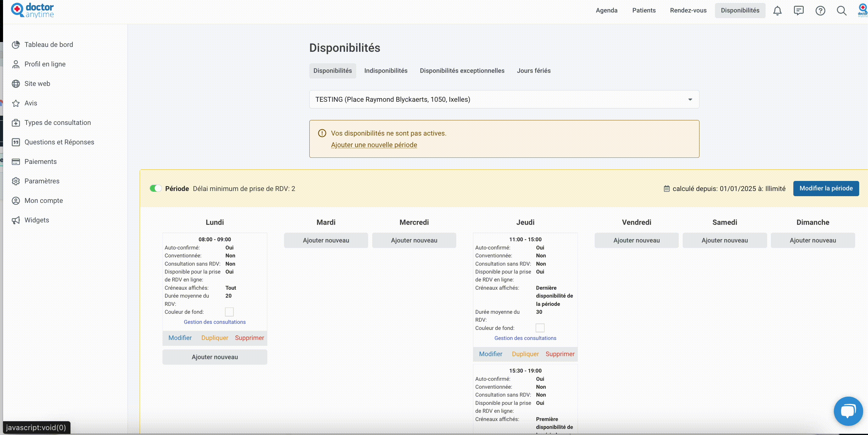Add a new slot for Samedi
This screenshot has height=435, width=868.
tap(725, 240)
